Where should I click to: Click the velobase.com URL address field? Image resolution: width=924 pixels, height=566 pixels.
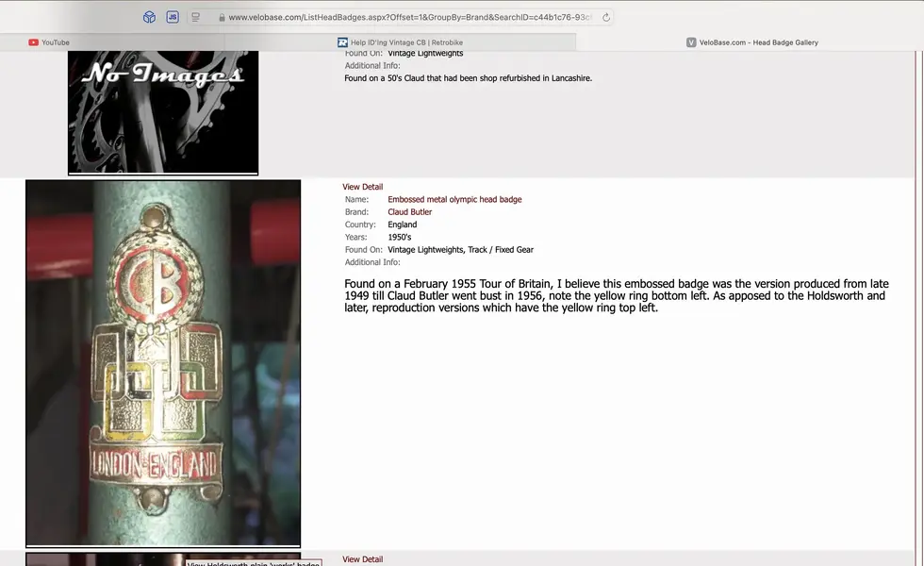point(410,17)
